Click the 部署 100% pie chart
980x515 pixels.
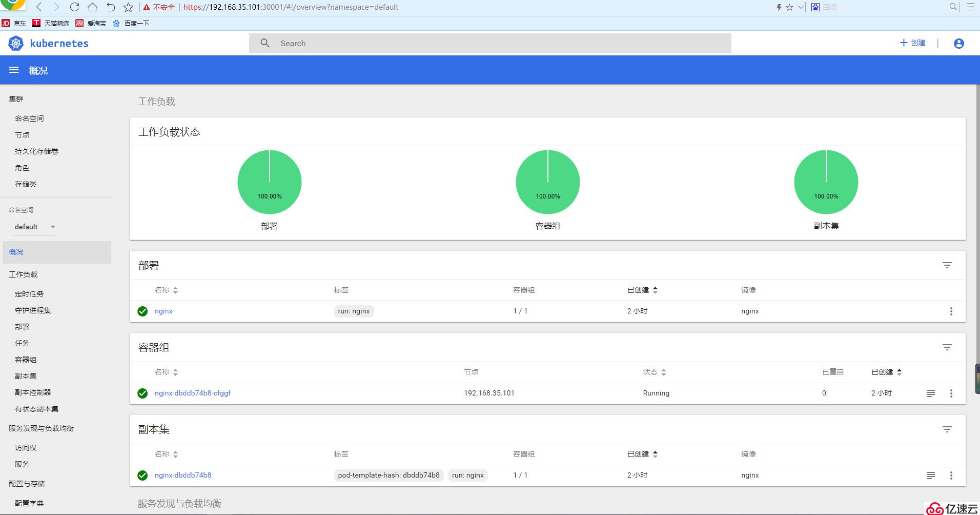pos(270,182)
